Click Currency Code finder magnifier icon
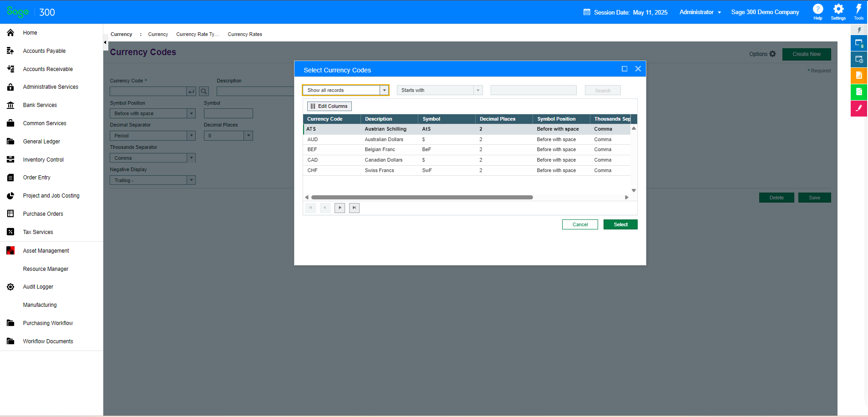The width and height of the screenshot is (868, 417). (x=204, y=92)
